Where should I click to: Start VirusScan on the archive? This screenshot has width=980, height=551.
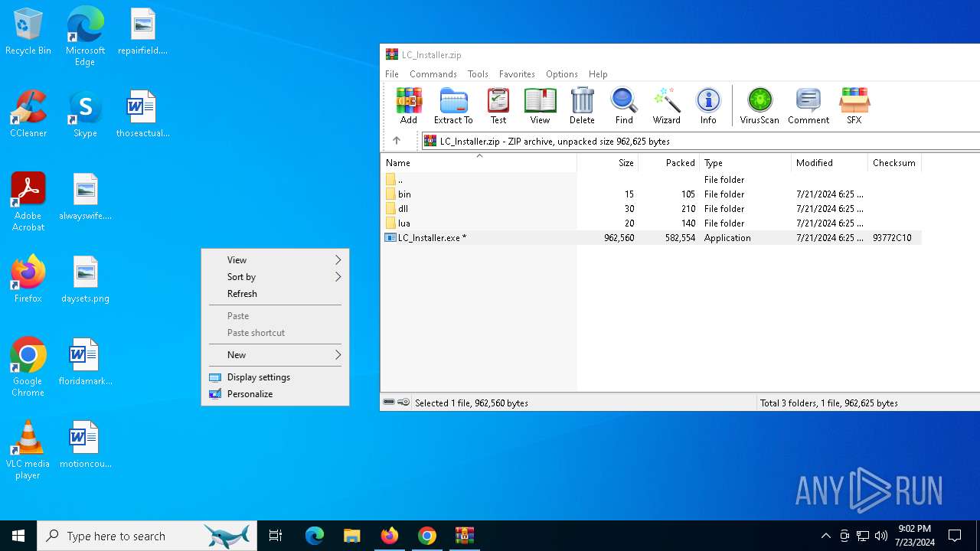point(759,106)
